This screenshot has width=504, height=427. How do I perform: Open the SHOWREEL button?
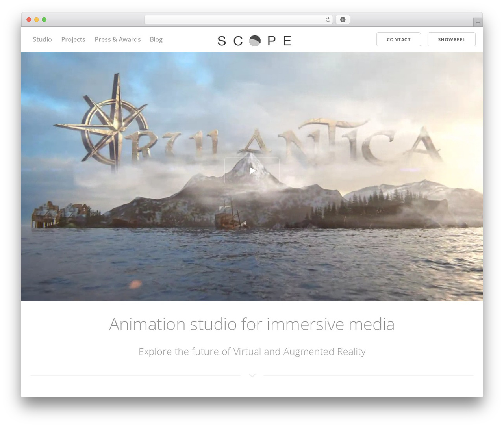(452, 39)
